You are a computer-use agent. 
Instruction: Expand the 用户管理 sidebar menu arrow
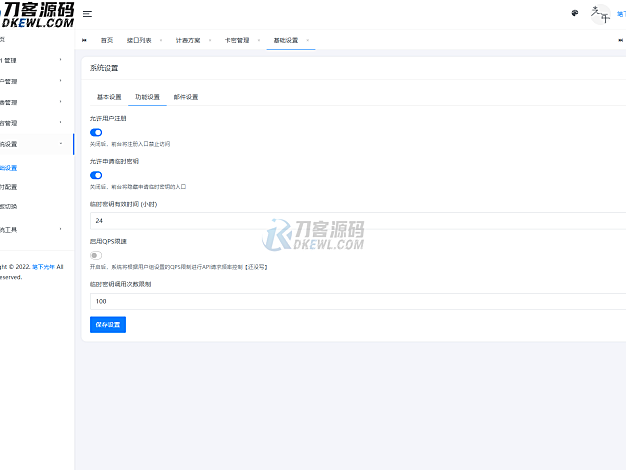click(x=61, y=81)
